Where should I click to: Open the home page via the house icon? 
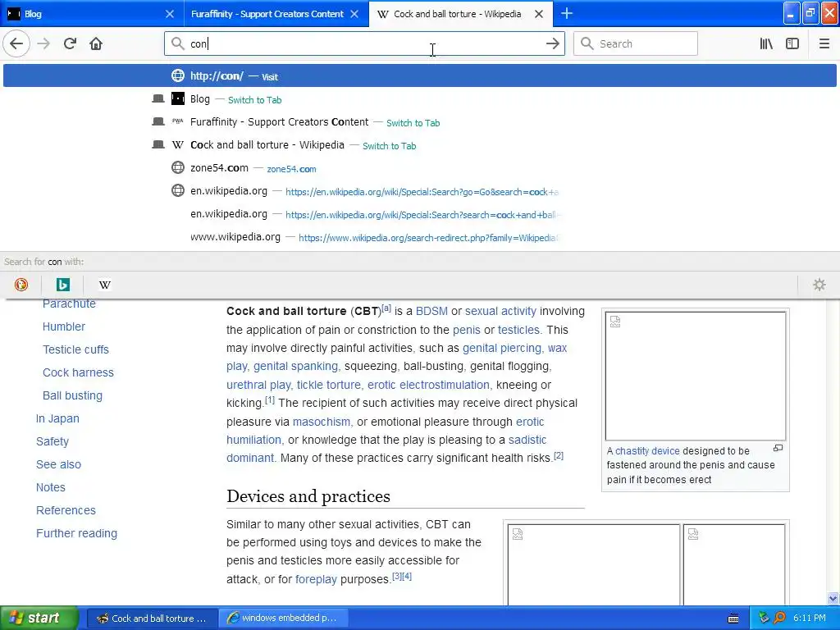[96, 43]
